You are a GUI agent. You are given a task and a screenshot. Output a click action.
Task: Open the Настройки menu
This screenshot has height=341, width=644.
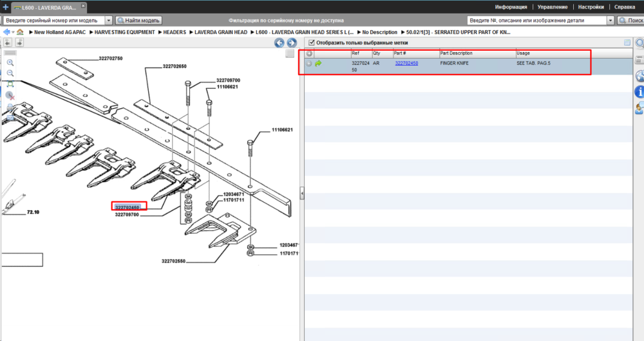point(591,7)
